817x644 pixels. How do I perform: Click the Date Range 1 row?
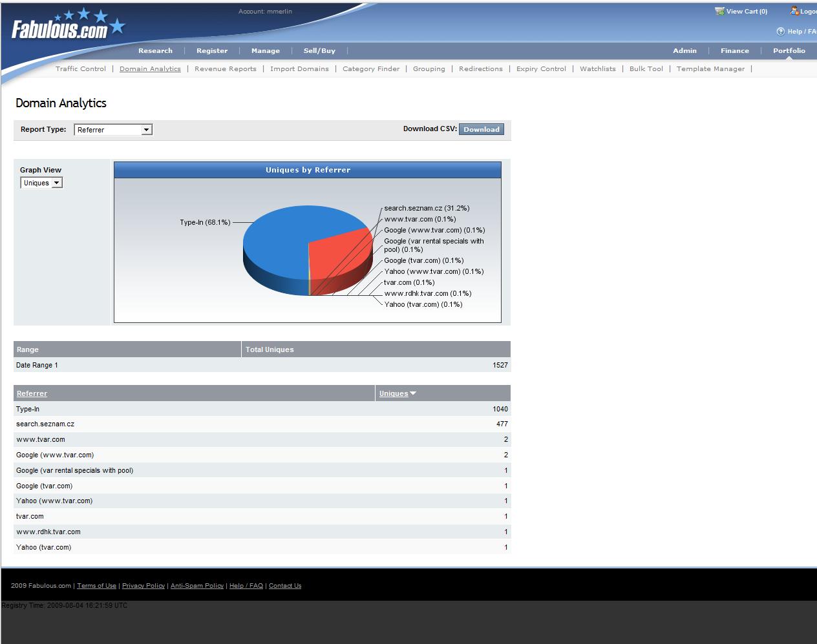coord(262,365)
